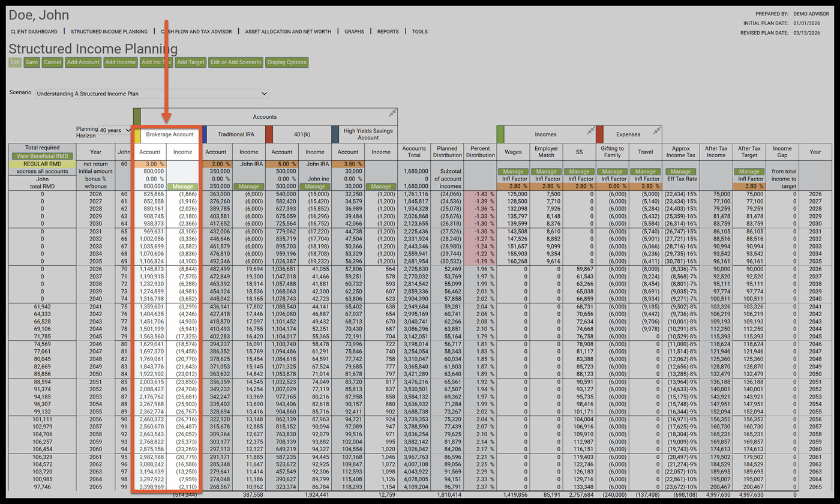
Task: Open the Planning Horizon years dropdown
Action: 115,130
